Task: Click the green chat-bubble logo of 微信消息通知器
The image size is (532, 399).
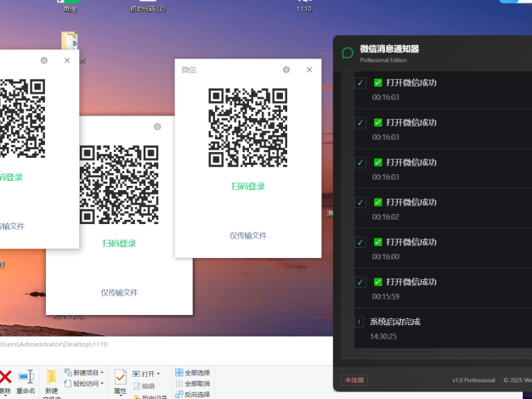Action: 348,53
